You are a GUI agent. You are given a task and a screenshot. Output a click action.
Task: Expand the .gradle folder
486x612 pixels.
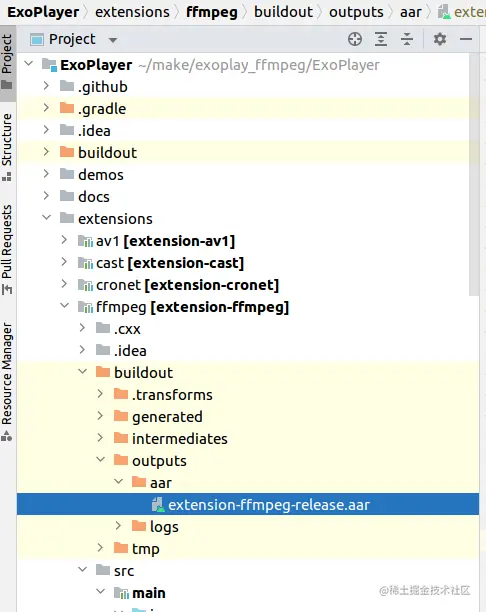[46, 108]
